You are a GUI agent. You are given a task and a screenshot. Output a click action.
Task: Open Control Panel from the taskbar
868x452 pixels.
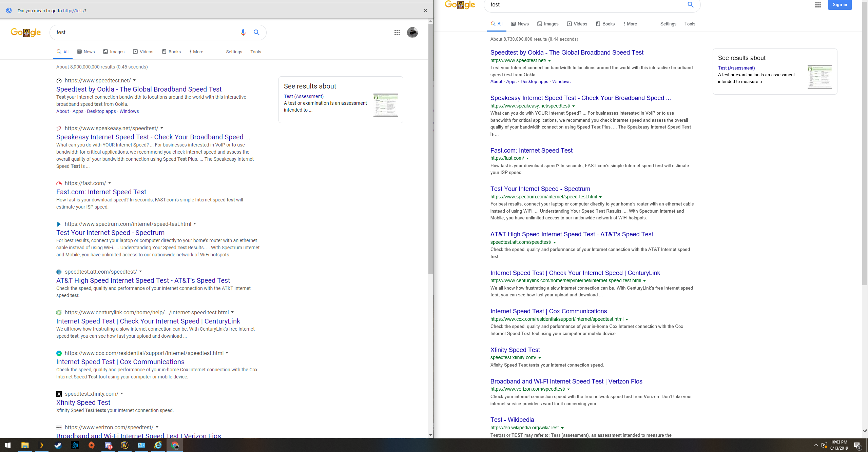141,445
